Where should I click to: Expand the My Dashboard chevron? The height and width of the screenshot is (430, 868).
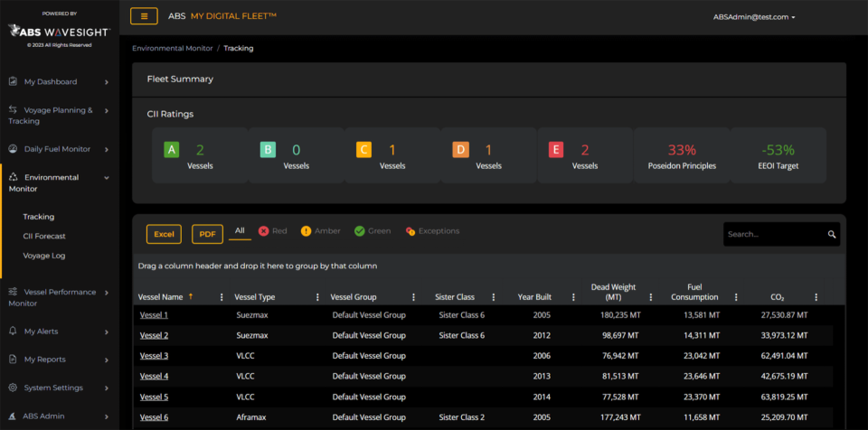tap(107, 82)
